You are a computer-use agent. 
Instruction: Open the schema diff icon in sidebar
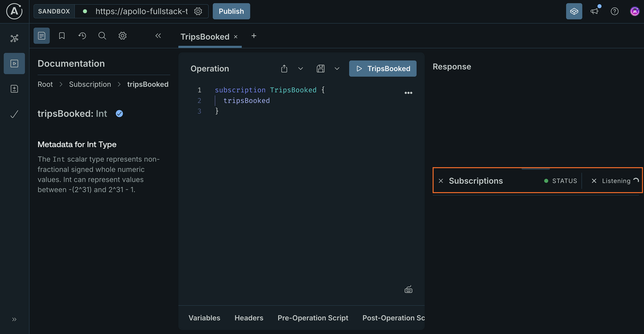tap(14, 89)
